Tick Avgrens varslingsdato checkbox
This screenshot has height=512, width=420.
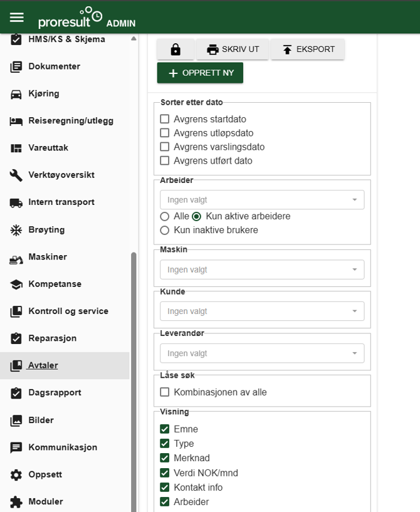(165, 147)
